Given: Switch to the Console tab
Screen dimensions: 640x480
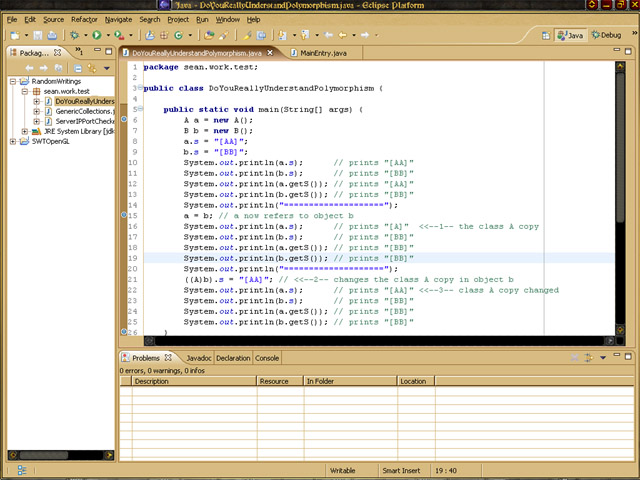Looking at the screenshot, I should click(267, 358).
